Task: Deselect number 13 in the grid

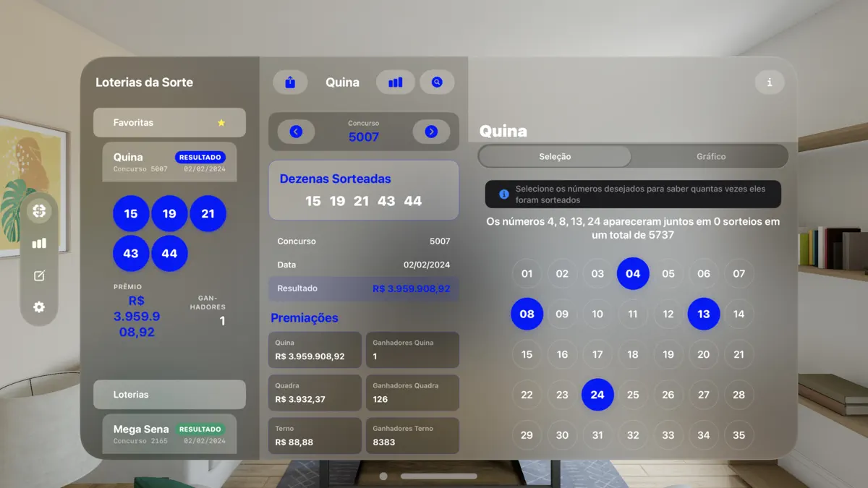Action: 704,314
